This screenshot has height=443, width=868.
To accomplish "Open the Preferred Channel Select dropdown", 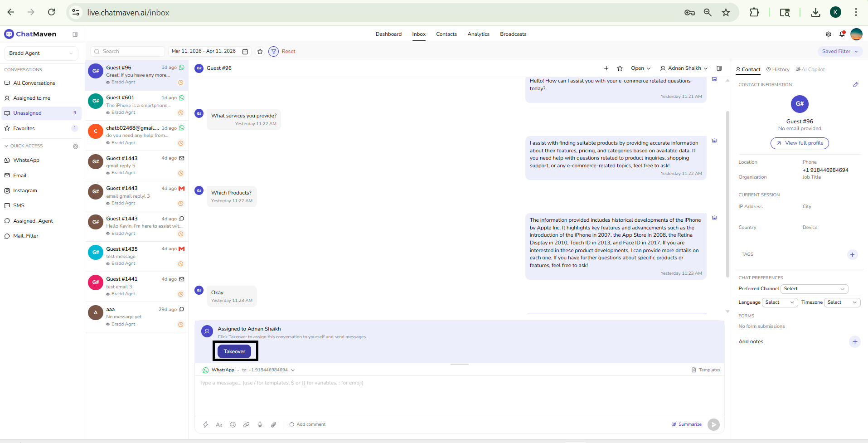I will (x=814, y=289).
